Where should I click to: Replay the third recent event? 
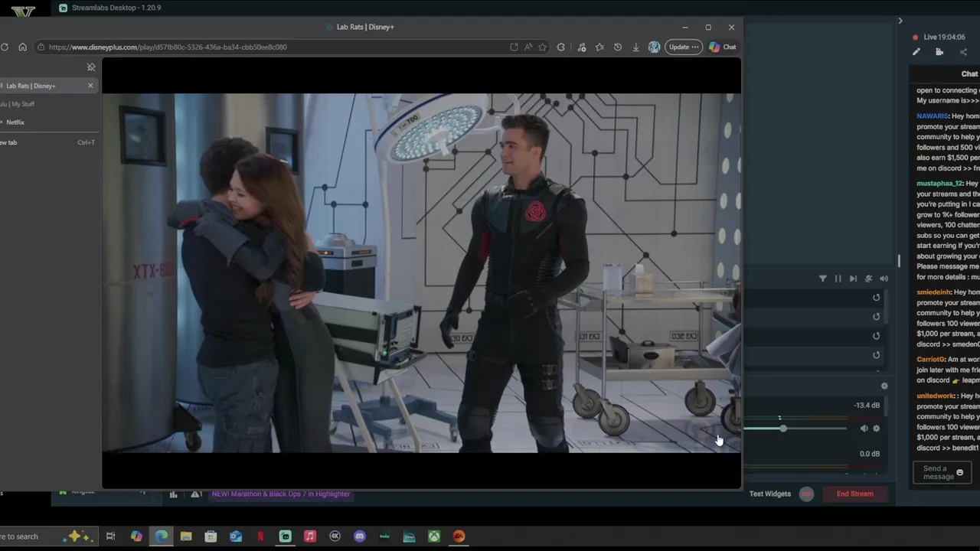(x=877, y=336)
